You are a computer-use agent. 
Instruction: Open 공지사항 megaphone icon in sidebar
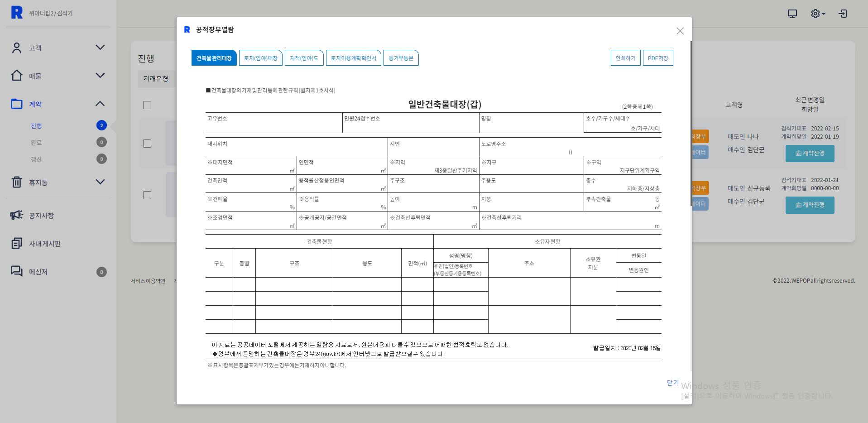coord(17,215)
